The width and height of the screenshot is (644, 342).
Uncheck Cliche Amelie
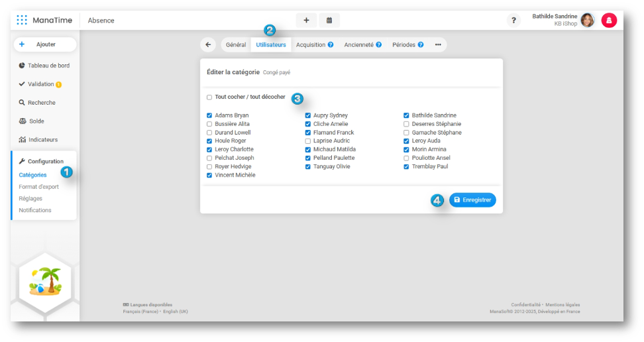tap(308, 124)
